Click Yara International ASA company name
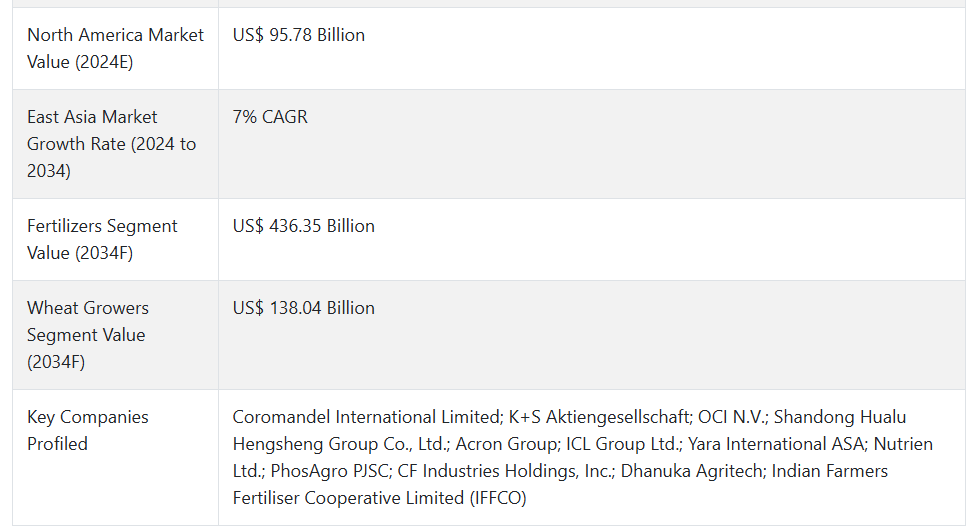 (x=777, y=444)
